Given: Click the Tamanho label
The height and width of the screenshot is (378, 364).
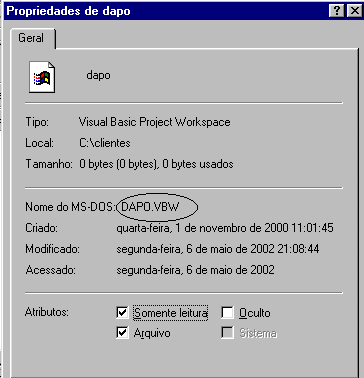Looking at the screenshot, I should (x=49, y=164).
